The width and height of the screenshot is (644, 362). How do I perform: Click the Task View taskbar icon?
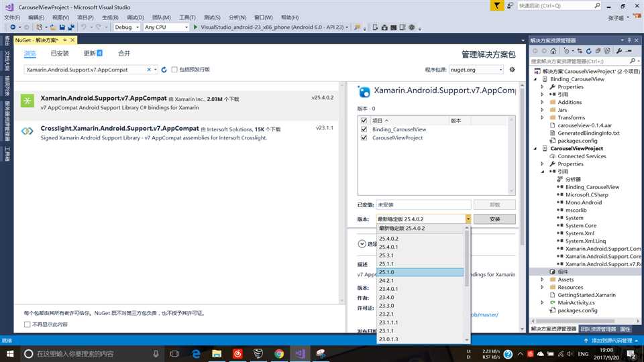pyautogui.click(x=174, y=353)
